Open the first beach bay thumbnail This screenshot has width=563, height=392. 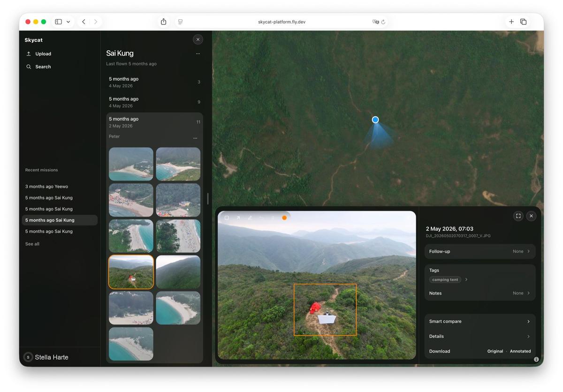[x=131, y=164]
